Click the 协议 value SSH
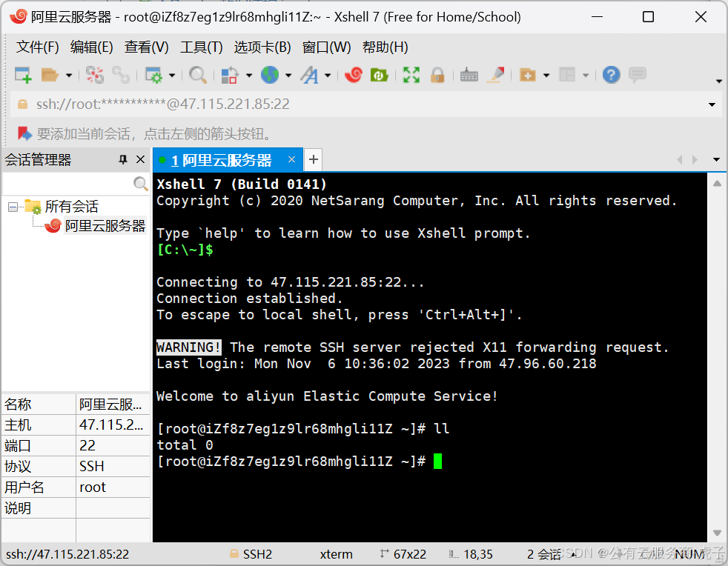 click(113, 466)
